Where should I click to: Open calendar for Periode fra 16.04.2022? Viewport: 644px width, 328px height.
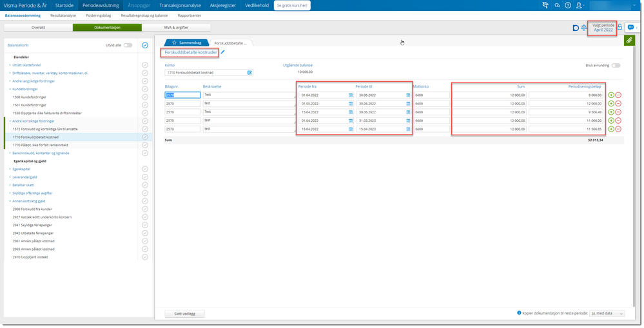click(x=351, y=130)
